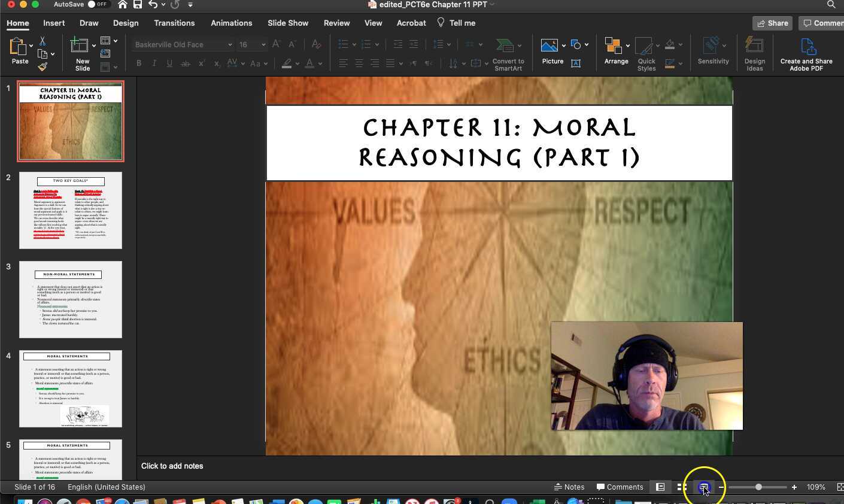This screenshot has height=504, width=844.
Task: Toggle Notes pane in status bar
Action: 569,487
